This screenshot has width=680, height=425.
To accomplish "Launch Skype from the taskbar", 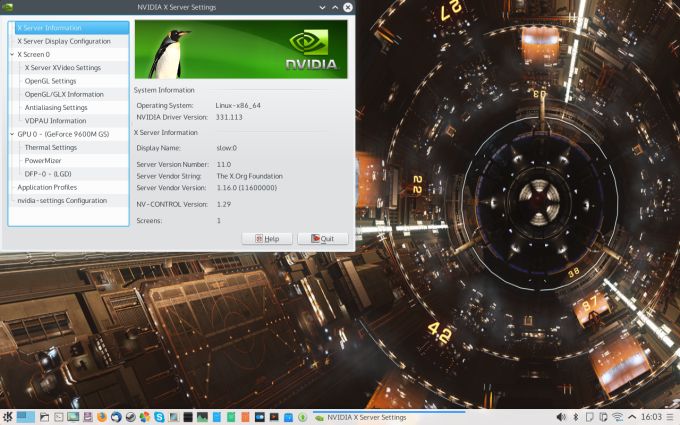I will tap(159, 417).
